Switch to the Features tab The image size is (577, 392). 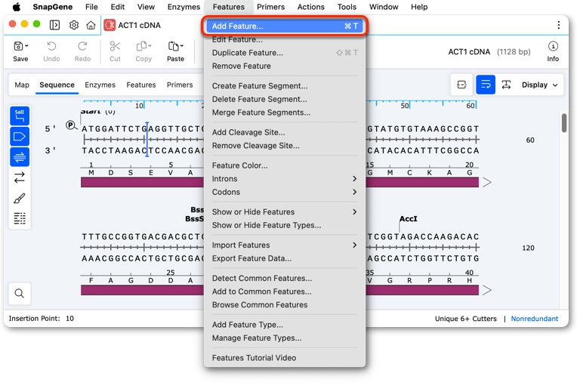pos(141,85)
